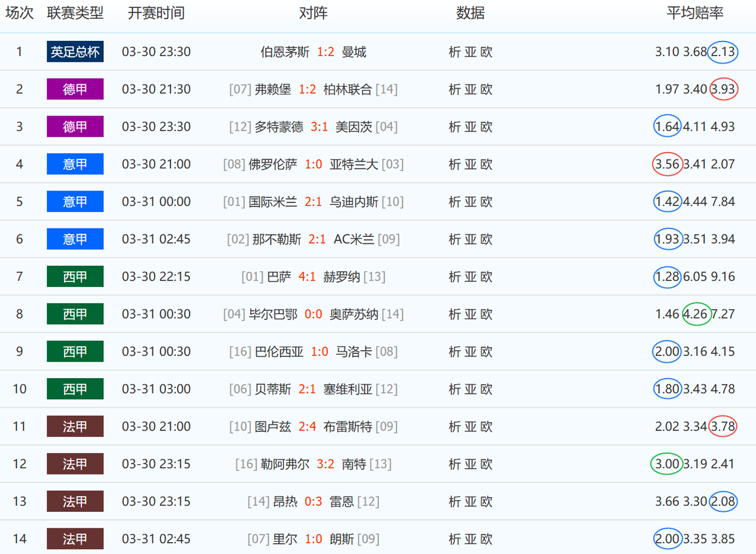Click team name 奥萨苏纳
This screenshot has height=554, width=756.
[354, 314]
